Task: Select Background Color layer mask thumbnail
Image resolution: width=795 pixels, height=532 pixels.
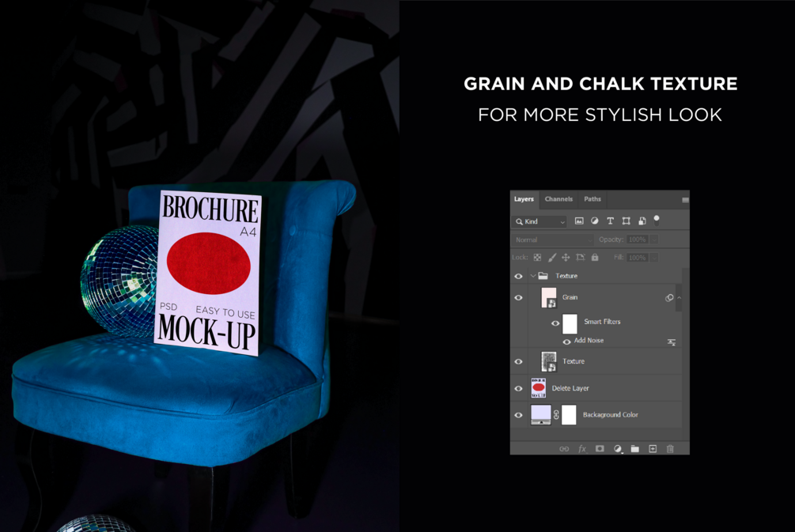Action: click(569, 414)
